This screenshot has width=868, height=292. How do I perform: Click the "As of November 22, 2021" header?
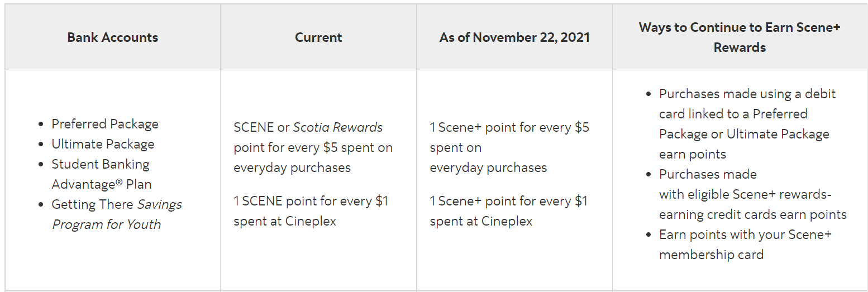click(x=514, y=37)
